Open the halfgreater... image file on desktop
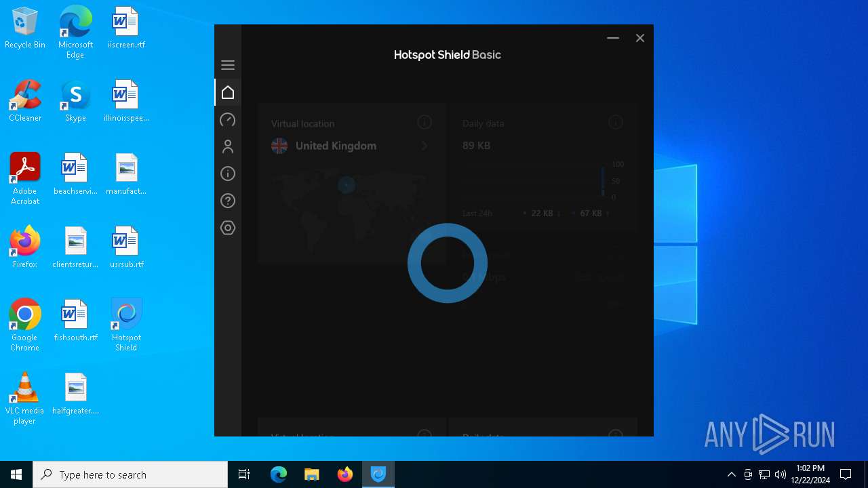The image size is (868, 488). pos(75,394)
